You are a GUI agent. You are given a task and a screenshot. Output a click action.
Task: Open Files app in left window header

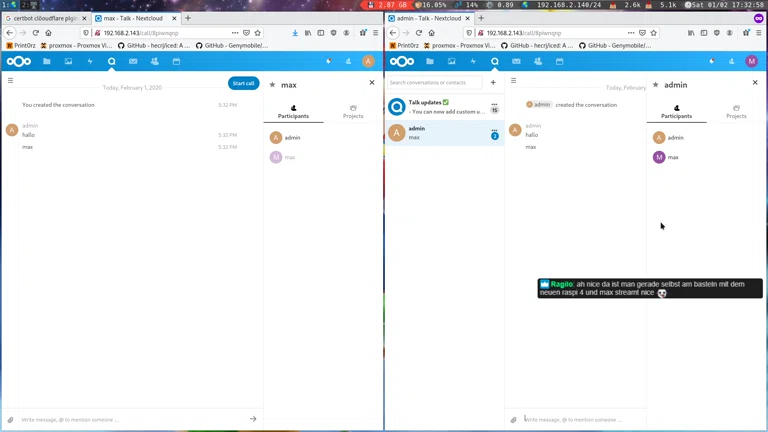tap(47, 61)
